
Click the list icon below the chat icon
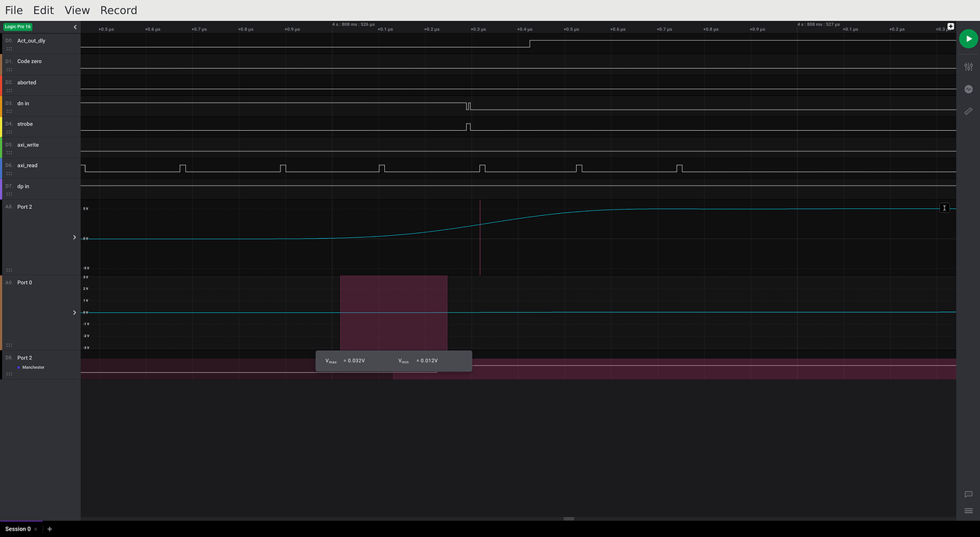(x=969, y=510)
